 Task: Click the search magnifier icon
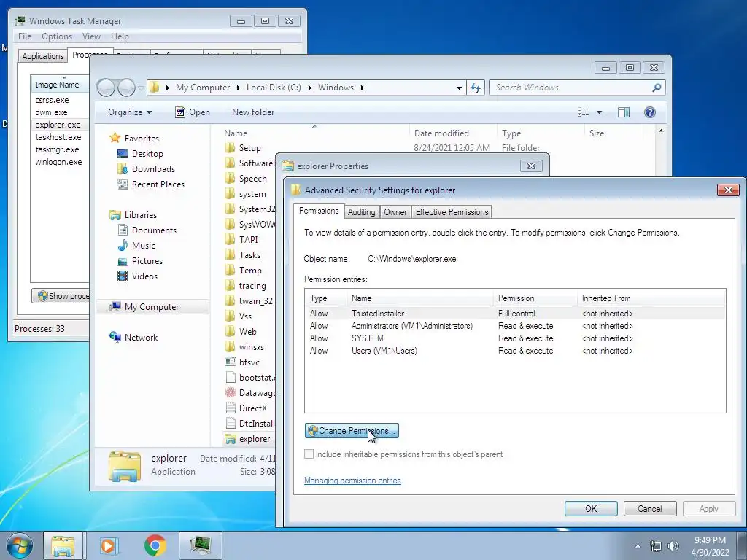pos(657,87)
